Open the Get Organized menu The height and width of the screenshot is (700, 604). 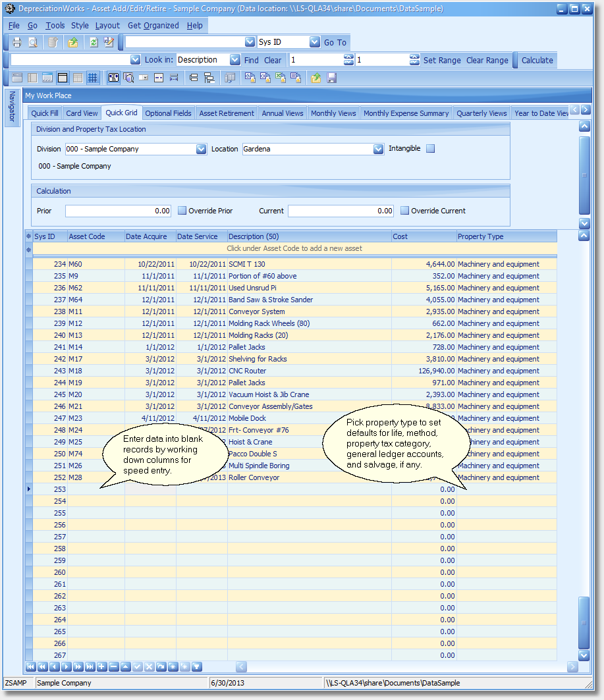tap(153, 26)
